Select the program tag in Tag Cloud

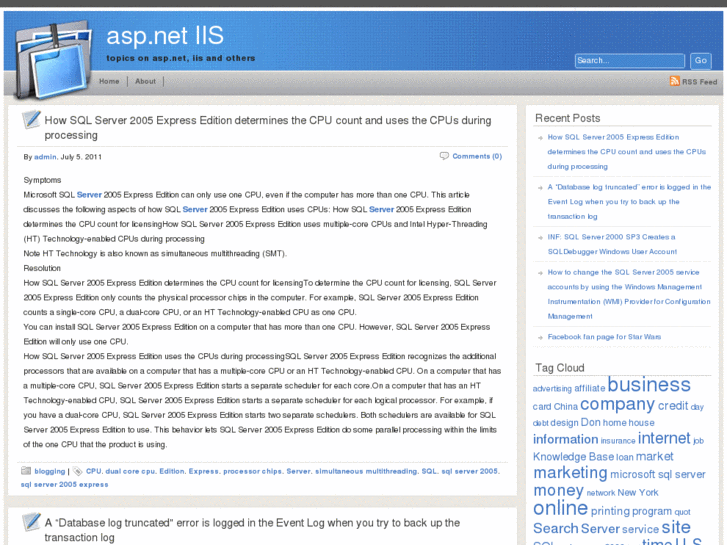(x=651, y=512)
